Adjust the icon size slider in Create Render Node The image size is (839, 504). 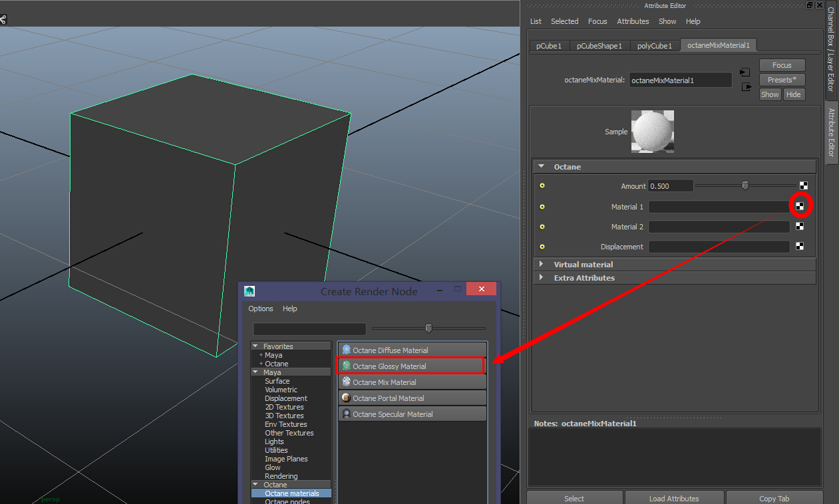coord(428,328)
